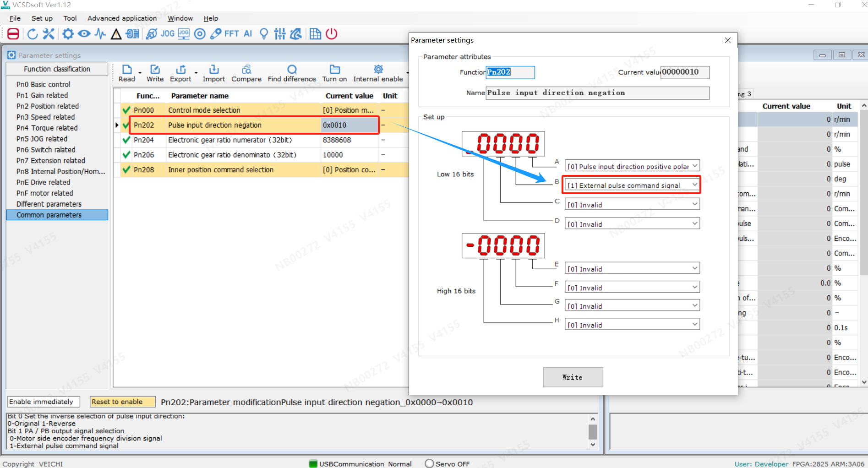
Task: Click the Function code field showing Pn202
Action: (x=510, y=72)
